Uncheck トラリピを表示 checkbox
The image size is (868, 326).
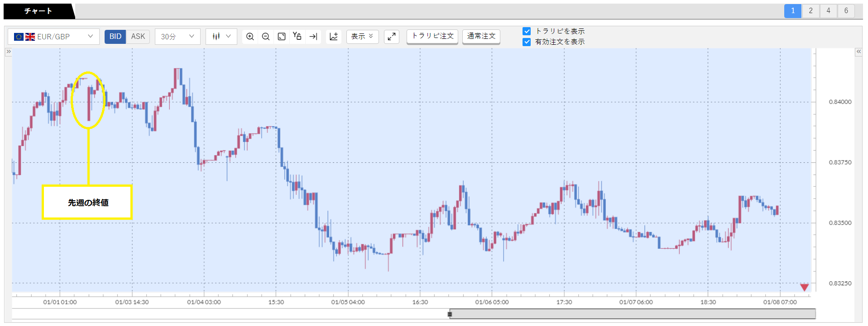click(527, 31)
